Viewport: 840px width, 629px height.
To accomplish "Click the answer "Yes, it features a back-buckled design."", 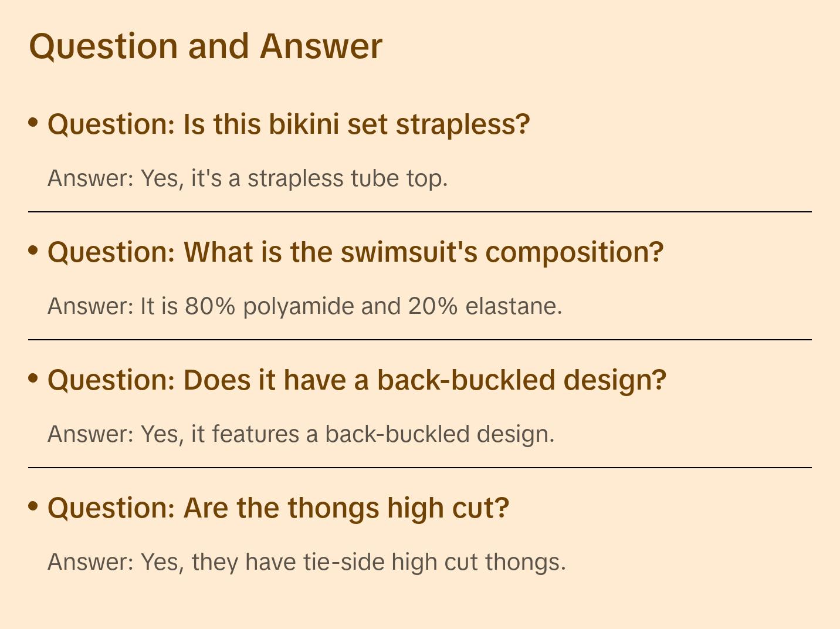I will click(x=301, y=434).
